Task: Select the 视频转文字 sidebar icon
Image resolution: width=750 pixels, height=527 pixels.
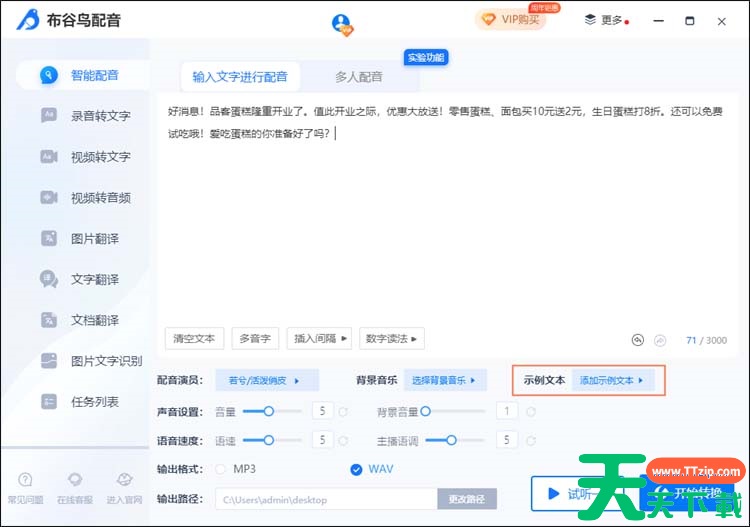Action: coord(49,156)
